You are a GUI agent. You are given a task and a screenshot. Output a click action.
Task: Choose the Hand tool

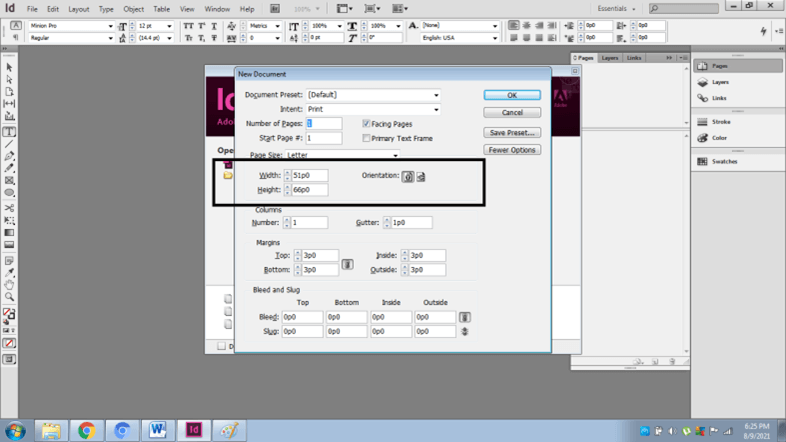9,285
